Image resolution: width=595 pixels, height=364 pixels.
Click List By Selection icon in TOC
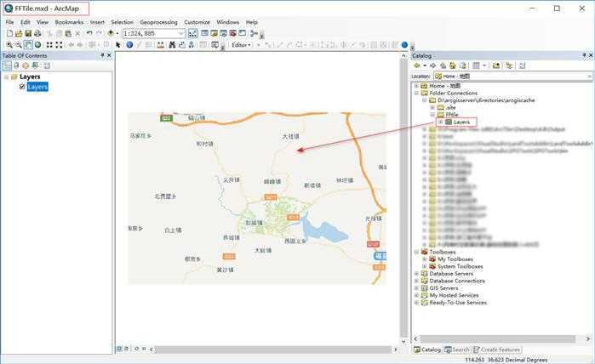35,65
